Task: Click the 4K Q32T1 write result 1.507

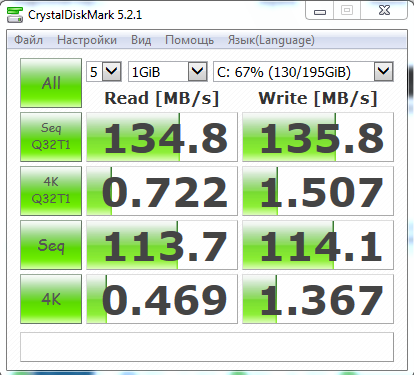Action: tap(318, 191)
